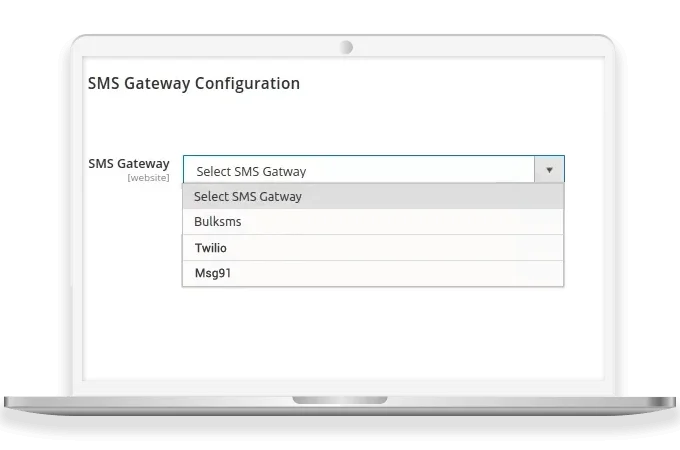Image resolution: width=680 pixels, height=450 pixels.
Task: Click the 'SMS Gateway' field label
Action: [x=129, y=163]
